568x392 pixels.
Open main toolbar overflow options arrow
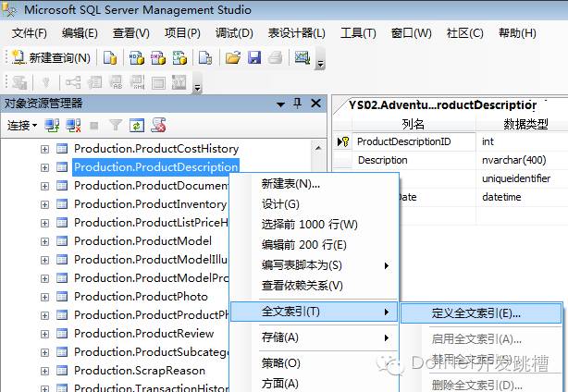(320, 64)
